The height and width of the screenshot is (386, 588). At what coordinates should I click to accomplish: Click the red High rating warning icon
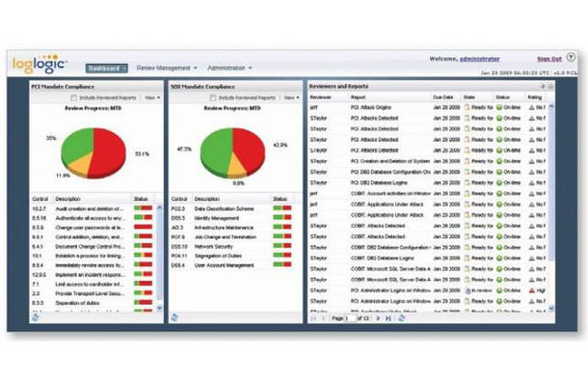532,290
